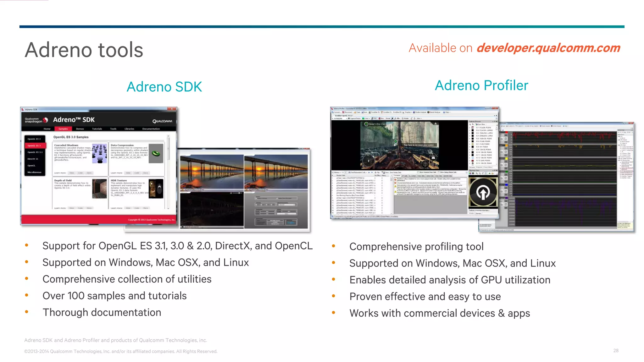Open the Metrics dropdown above render calls
The image size is (644, 362).
[336, 172]
